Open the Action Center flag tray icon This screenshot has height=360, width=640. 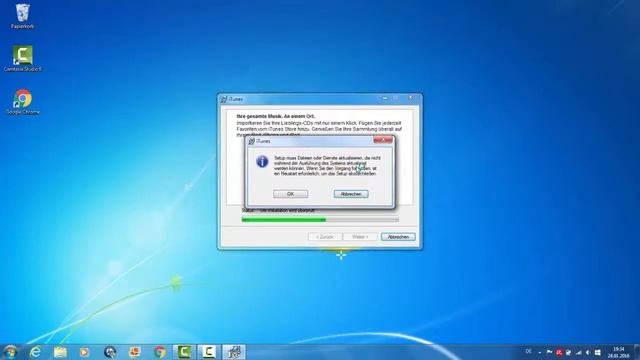click(x=549, y=352)
